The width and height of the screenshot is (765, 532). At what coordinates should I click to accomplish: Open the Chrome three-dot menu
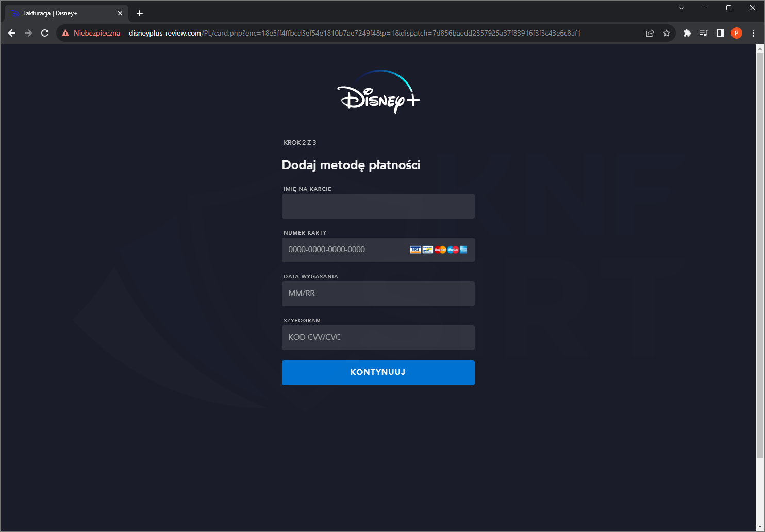pos(753,33)
